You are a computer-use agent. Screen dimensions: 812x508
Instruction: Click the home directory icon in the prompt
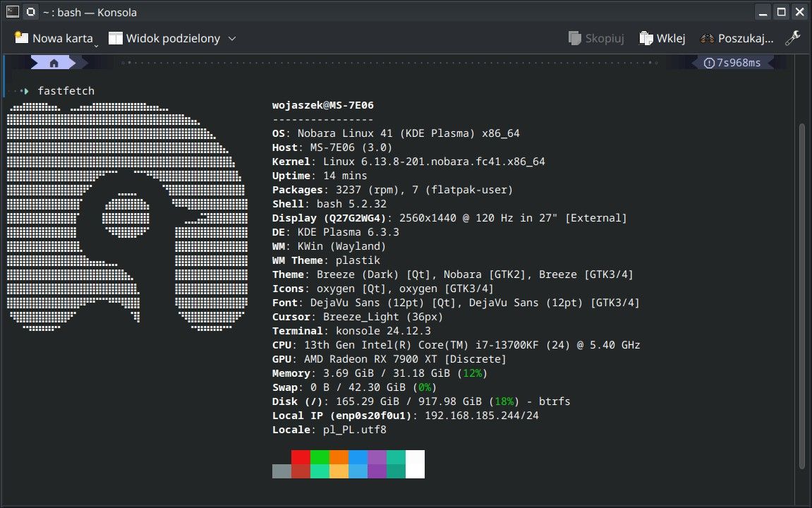pos(54,64)
